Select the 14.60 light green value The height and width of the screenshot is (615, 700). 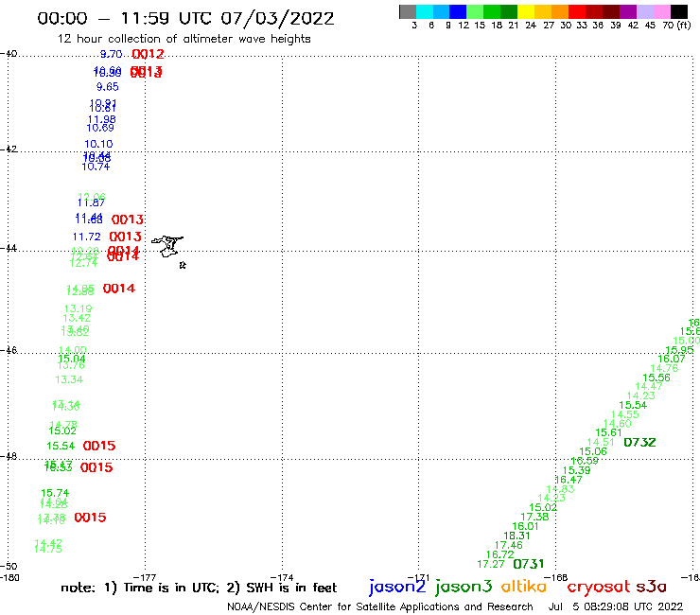618,423
